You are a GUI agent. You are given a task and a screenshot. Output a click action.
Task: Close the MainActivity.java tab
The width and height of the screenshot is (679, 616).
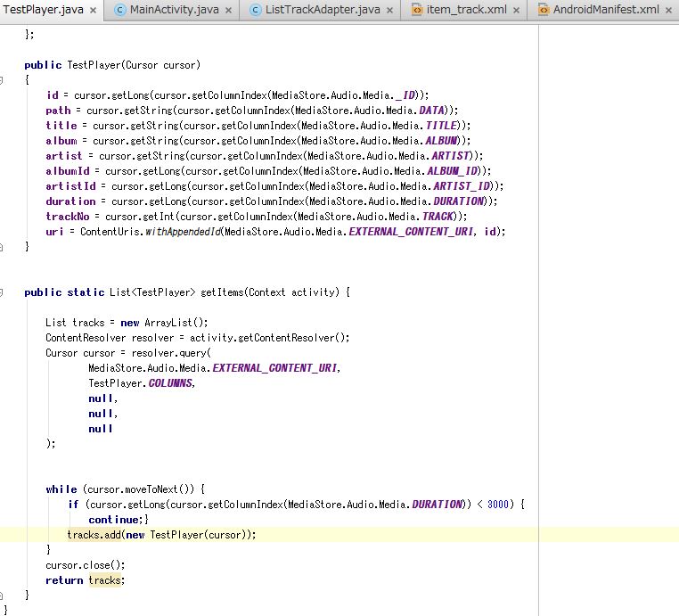[229, 11]
